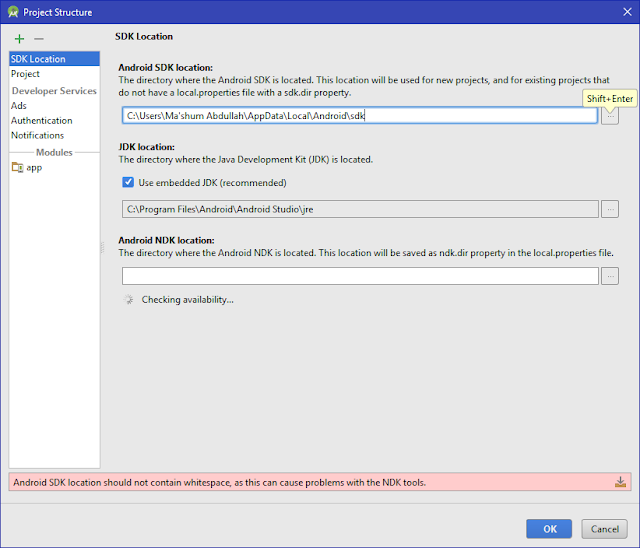The image size is (640, 548).
Task: Focus the Android SDK location path field
Action: point(360,116)
